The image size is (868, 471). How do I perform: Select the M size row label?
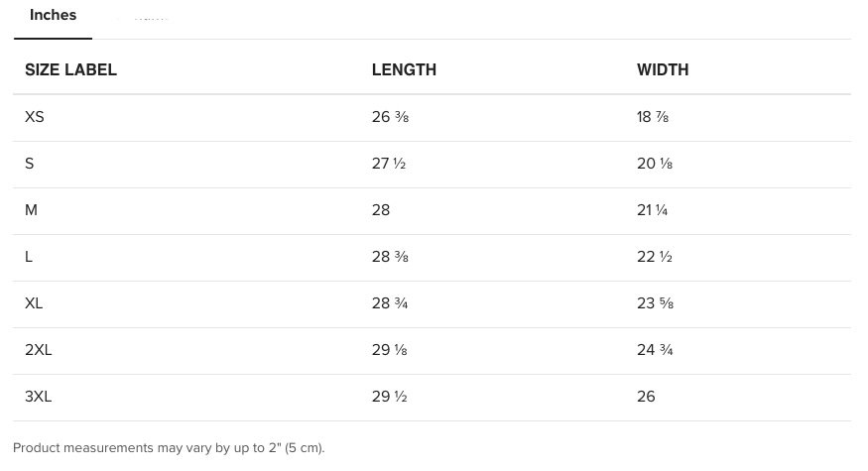pos(31,210)
